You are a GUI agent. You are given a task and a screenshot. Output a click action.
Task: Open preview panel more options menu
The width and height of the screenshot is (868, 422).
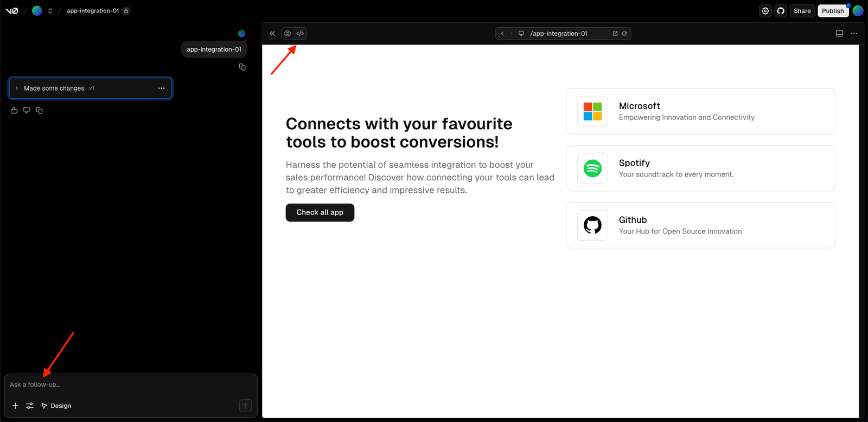pyautogui.click(x=854, y=34)
